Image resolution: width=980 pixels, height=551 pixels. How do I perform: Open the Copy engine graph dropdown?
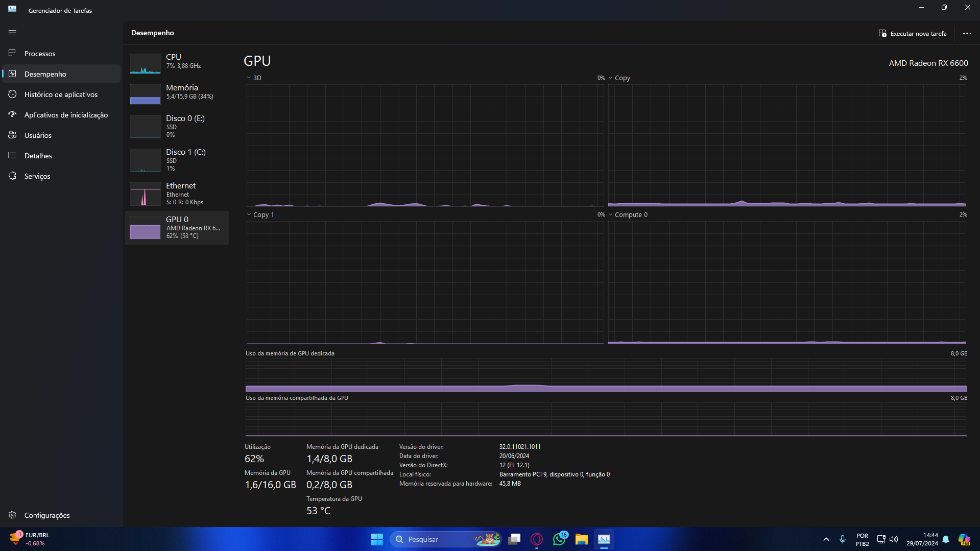point(619,78)
